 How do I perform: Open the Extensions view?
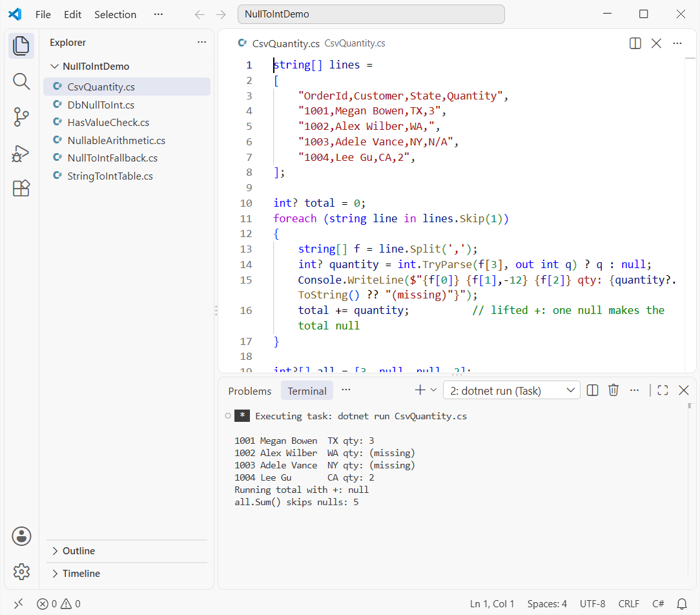tap(21, 189)
